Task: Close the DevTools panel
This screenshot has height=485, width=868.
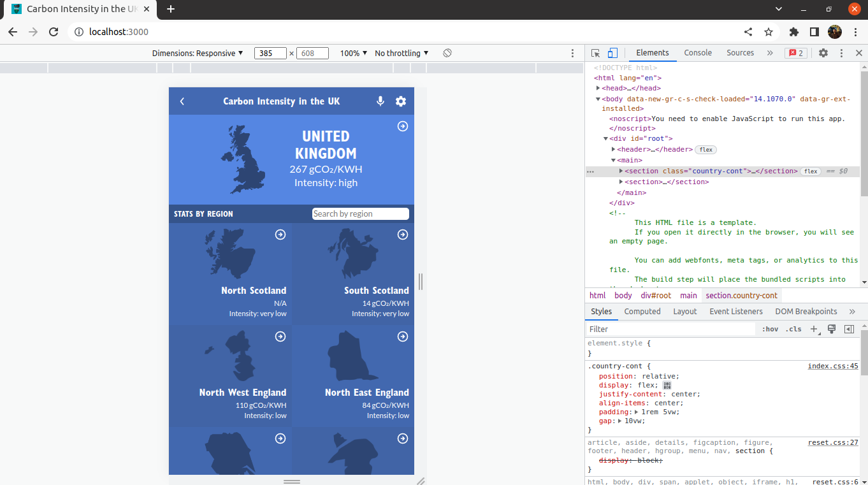Action: [858, 53]
